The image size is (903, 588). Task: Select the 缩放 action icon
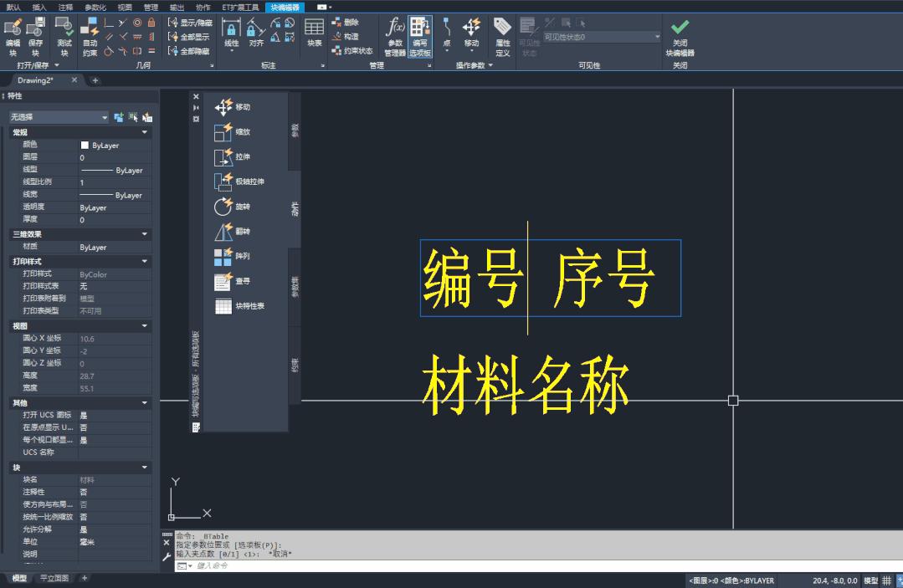tap(237, 132)
